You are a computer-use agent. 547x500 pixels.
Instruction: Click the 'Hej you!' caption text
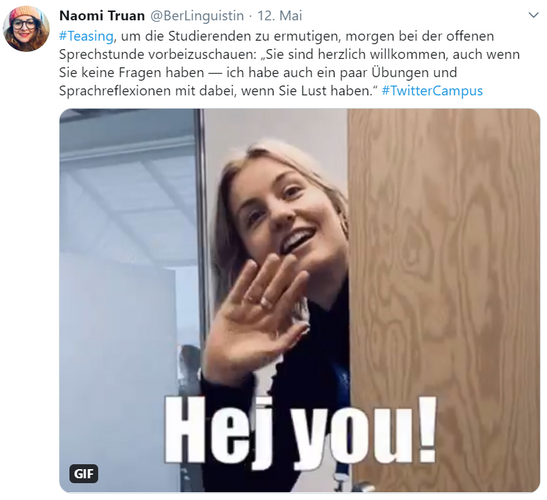(x=301, y=433)
